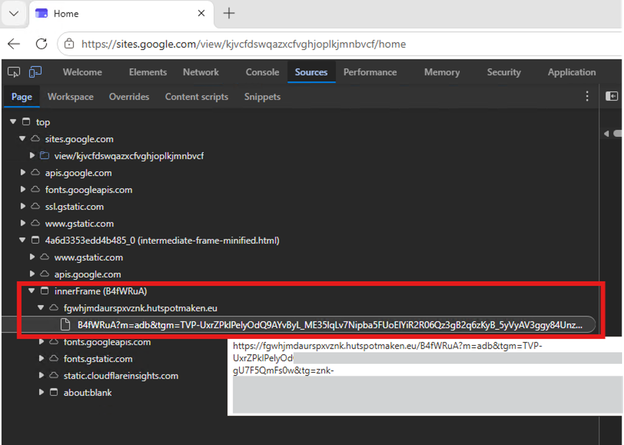The image size is (624, 445).
Task: Select the ssl.gstatic.com domain label
Action: [x=74, y=207]
